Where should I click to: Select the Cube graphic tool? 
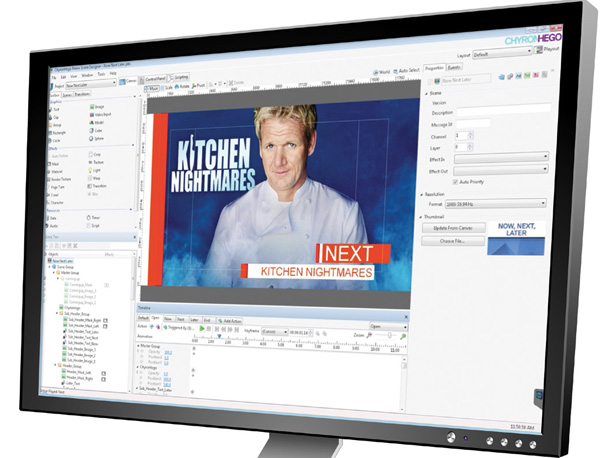coord(96,130)
